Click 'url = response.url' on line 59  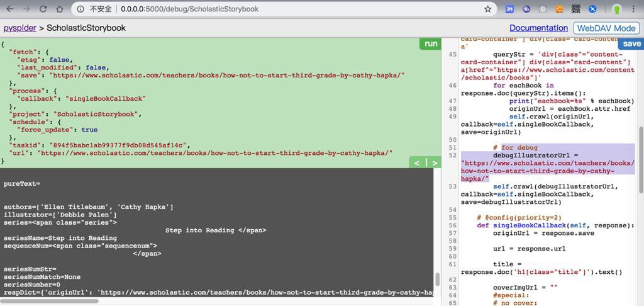tap(530, 249)
